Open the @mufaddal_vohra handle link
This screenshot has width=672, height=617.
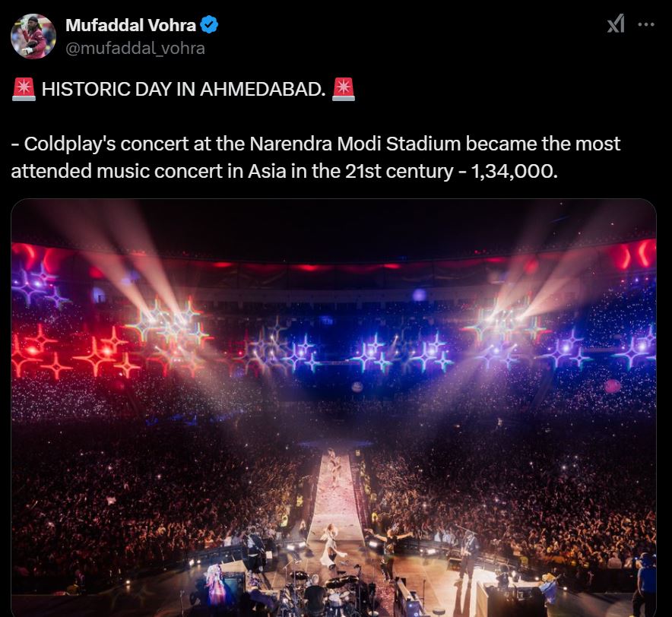pyautogui.click(x=135, y=48)
